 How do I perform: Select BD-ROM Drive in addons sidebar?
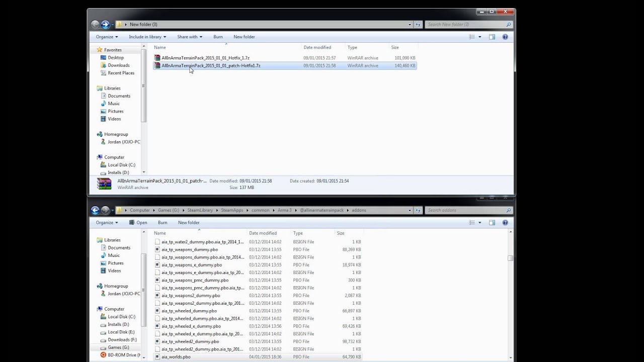point(122,355)
